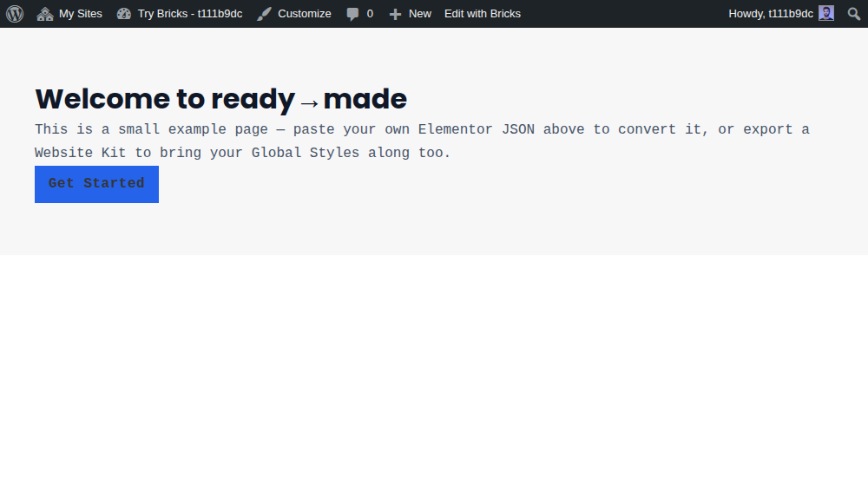Screen dimensions: 868x486
Task: Click the plus icon beside New
Action: (x=395, y=15)
